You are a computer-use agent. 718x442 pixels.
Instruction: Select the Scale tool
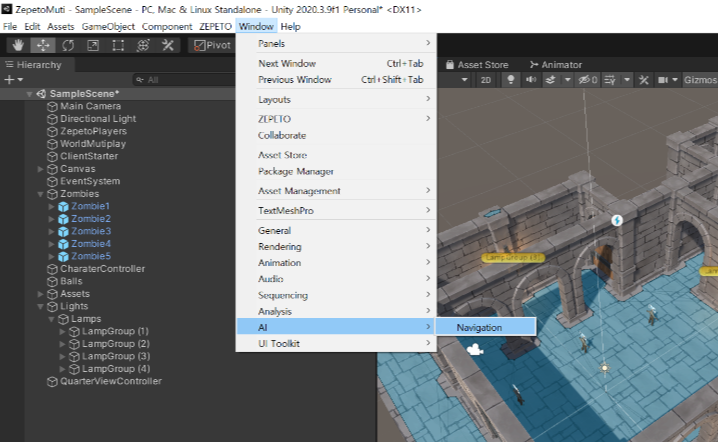93,45
